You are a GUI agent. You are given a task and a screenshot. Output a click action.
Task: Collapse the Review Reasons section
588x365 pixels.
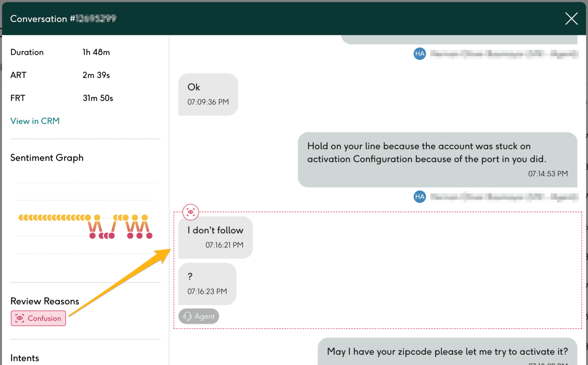pos(44,301)
